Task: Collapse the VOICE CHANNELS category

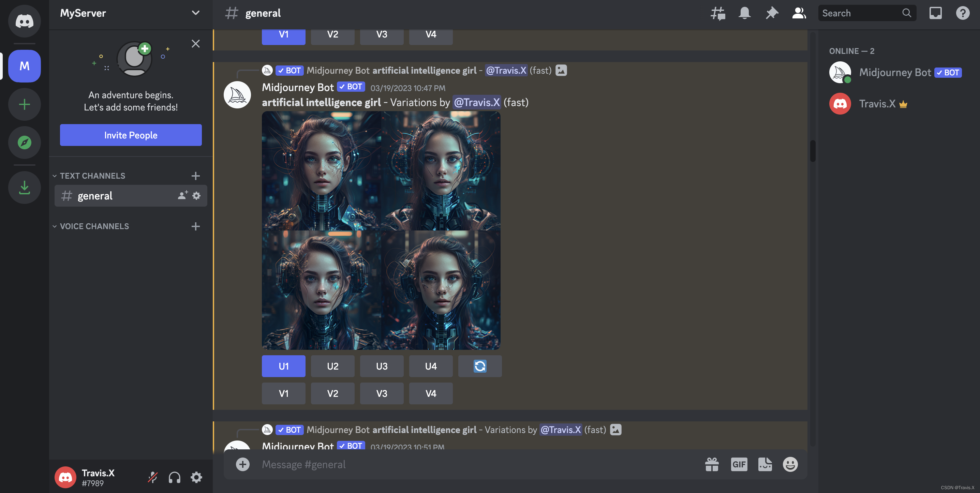Action: click(94, 226)
